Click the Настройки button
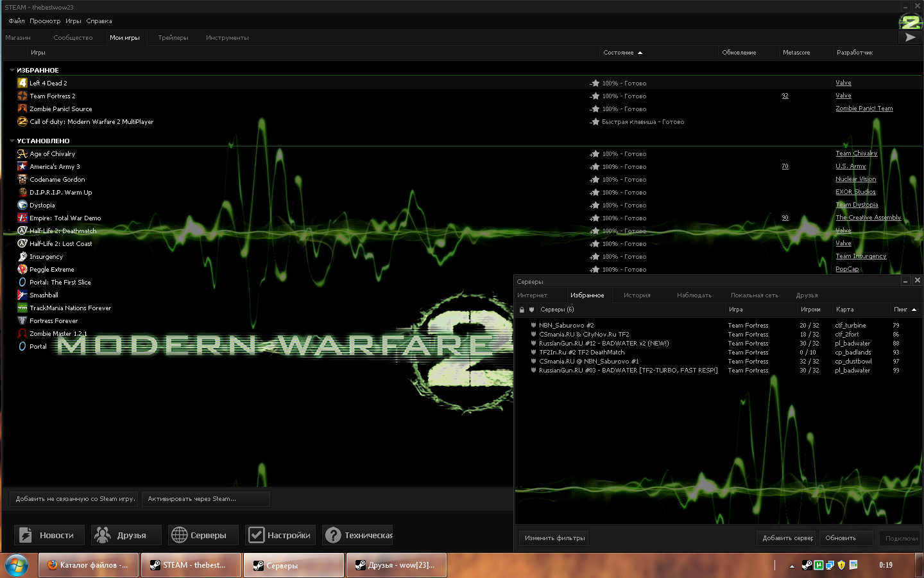This screenshot has width=924, height=578. pyautogui.click(x=280, y=535)
